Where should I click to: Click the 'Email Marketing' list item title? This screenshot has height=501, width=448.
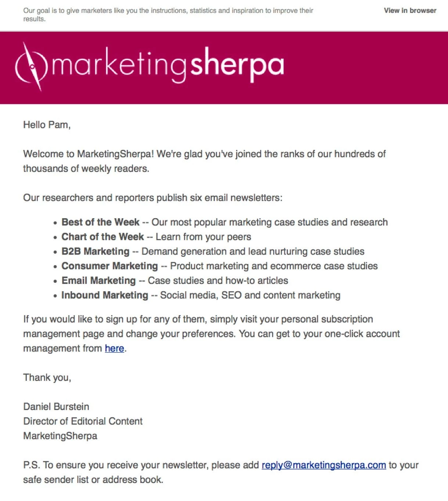pos(98,281)
